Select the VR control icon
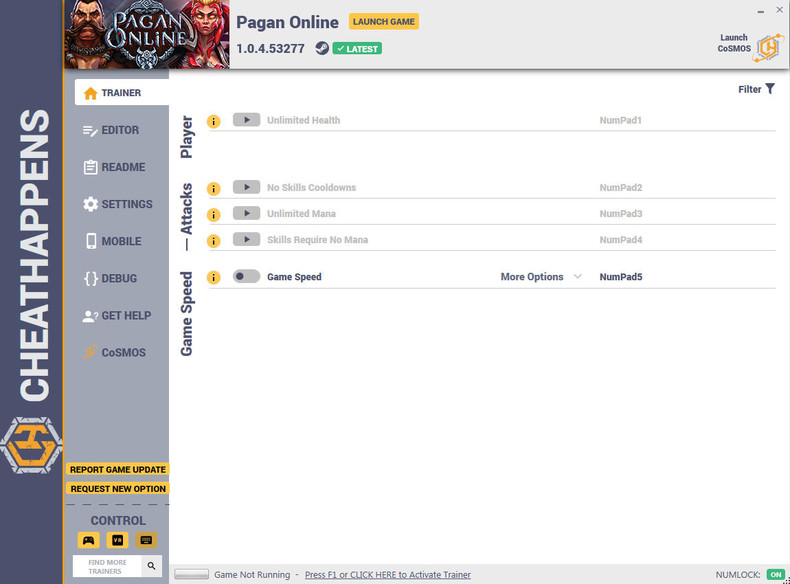The image size is (790, 584). (x=117, y=540)
